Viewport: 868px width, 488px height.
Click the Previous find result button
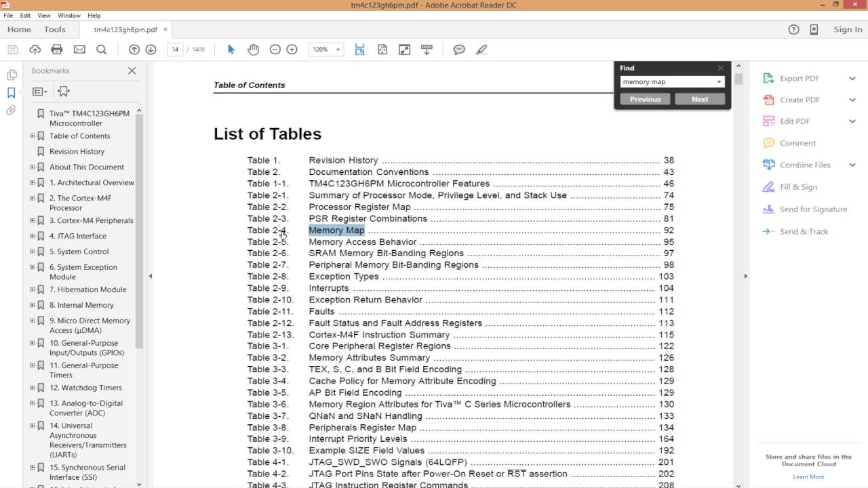pyautogui.click(x=645, y=99)
